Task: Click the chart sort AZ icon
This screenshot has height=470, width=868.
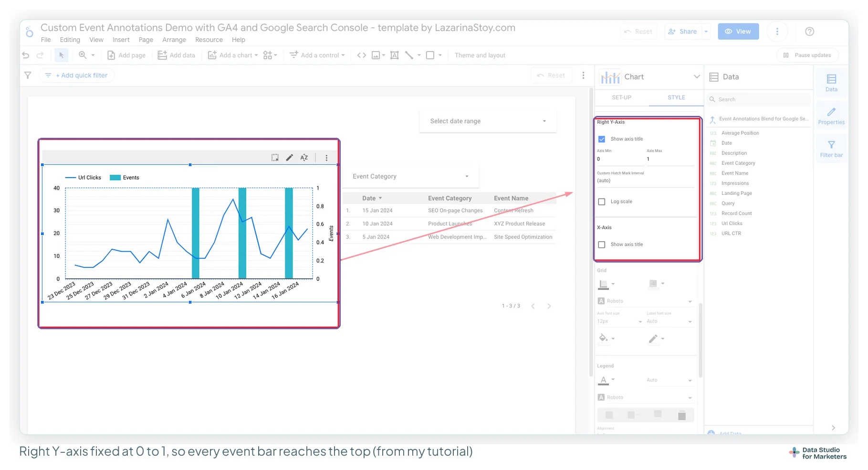Action: tap(304, 158)
